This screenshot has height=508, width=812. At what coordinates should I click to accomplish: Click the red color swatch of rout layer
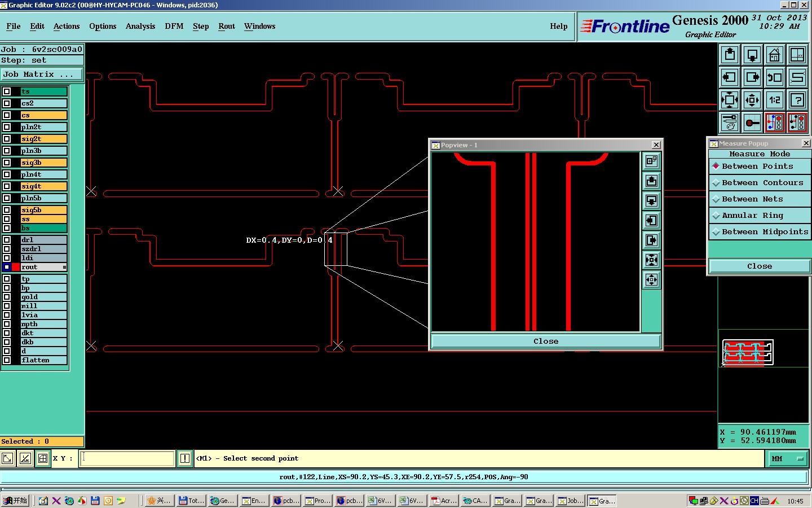[x=16, y=267]
